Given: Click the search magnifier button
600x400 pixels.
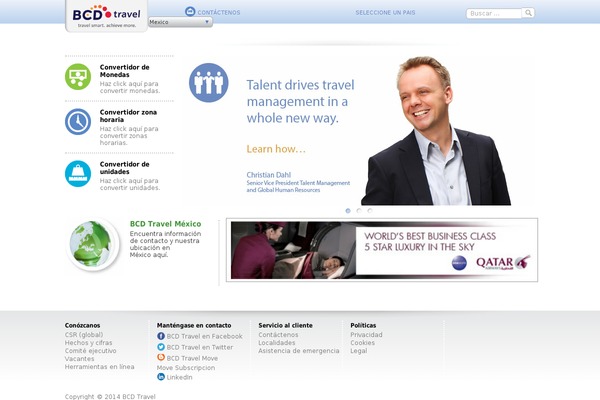Looking at the screenshot, I should (x=528, y=13).
